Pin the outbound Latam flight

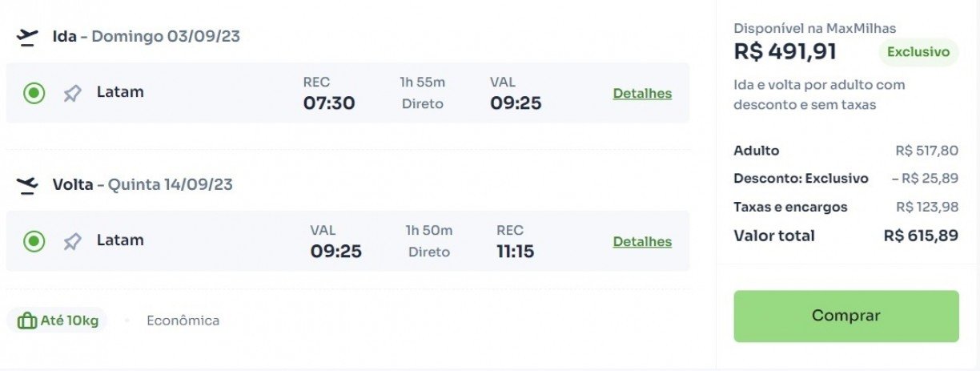point(72,94)
